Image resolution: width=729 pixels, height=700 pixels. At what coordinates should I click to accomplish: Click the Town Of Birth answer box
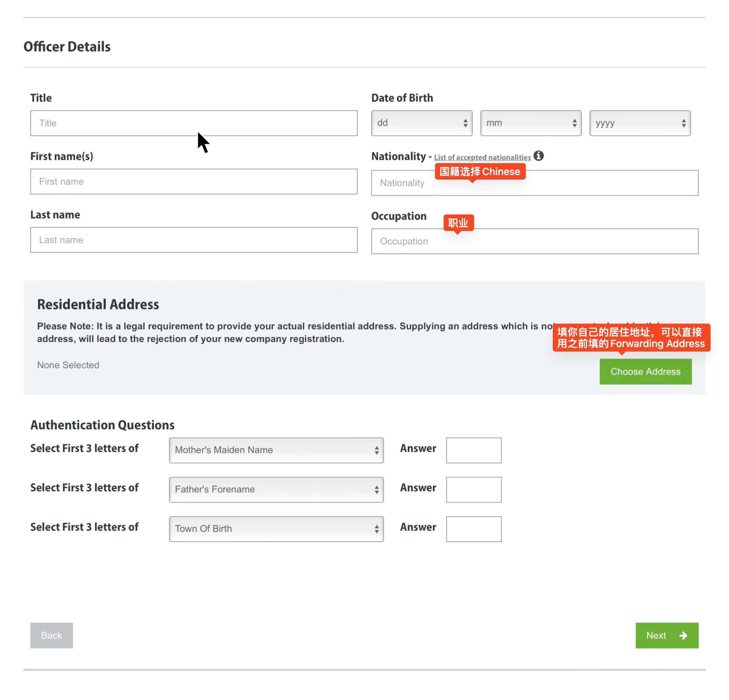click(x=473, y=529)
